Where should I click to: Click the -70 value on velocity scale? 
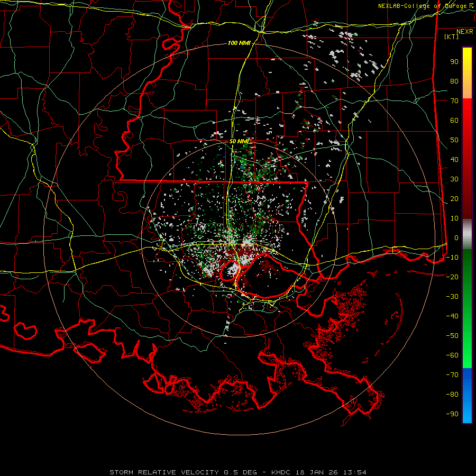pos(452,375)
